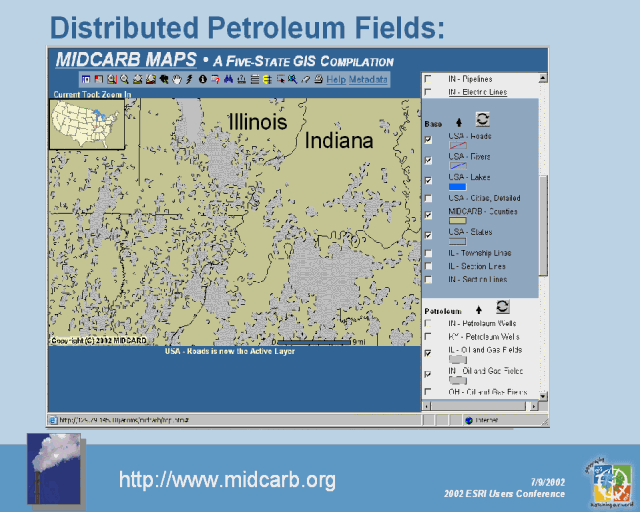The height and width of the screenshot is (512, 640).
Task: Click layer list scroll down arrow
Action: coord(543,396)
